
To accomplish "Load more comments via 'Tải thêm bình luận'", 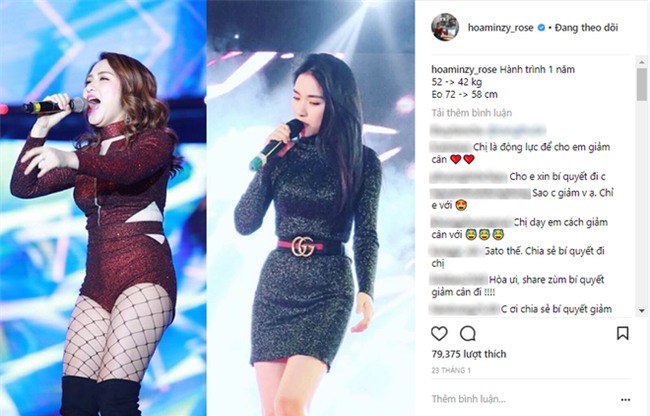I will (472, 113).
